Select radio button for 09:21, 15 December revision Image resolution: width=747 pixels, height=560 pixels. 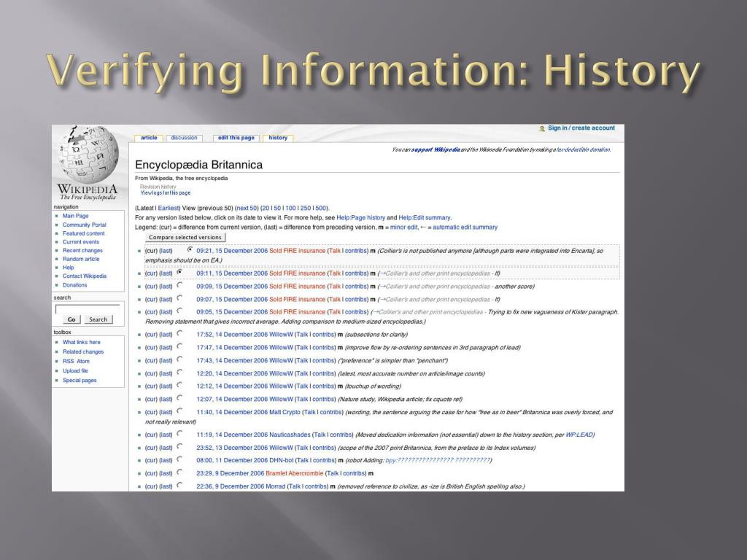coord(190,249)
